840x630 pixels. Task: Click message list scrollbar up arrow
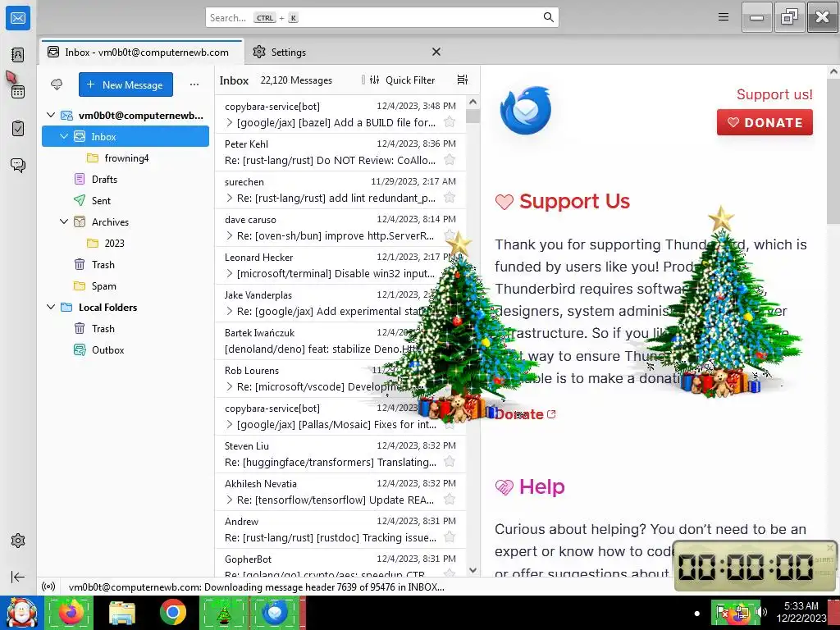pos(472,101)
